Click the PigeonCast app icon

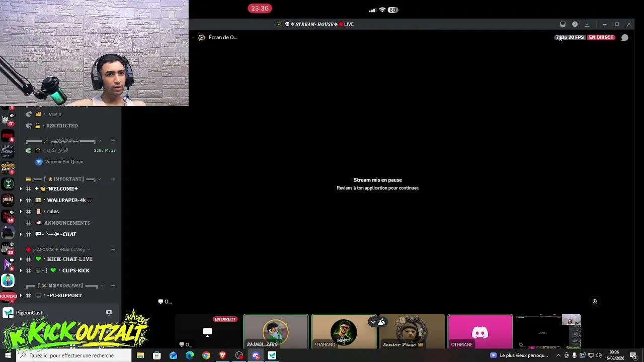tap(8, 313)
